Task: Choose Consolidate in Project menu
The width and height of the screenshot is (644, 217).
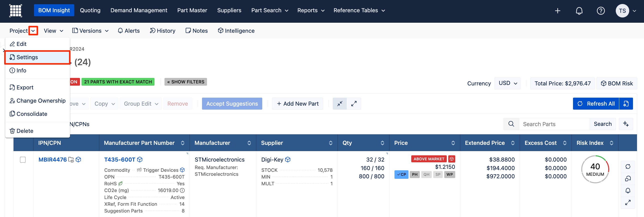Action: (x=37, y=114)
